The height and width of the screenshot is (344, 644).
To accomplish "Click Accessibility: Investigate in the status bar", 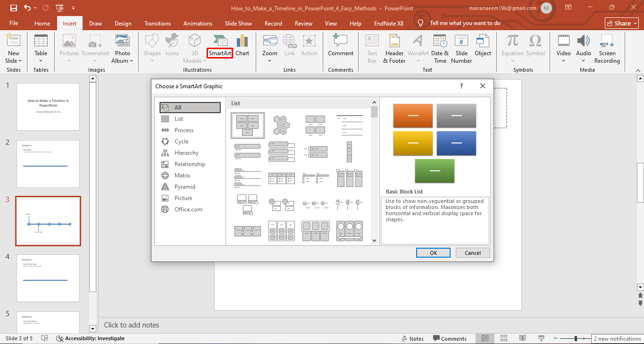I will click(90, 338).
